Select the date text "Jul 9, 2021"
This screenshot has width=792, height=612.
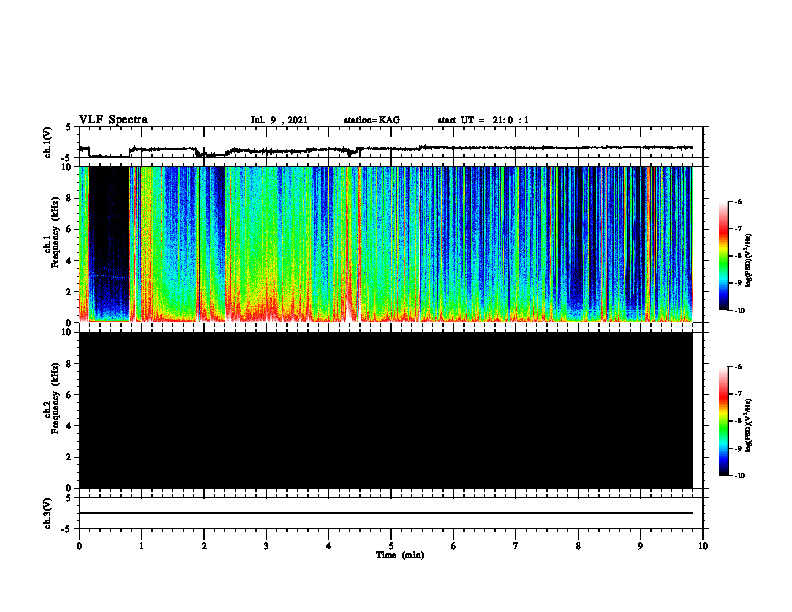279,120
